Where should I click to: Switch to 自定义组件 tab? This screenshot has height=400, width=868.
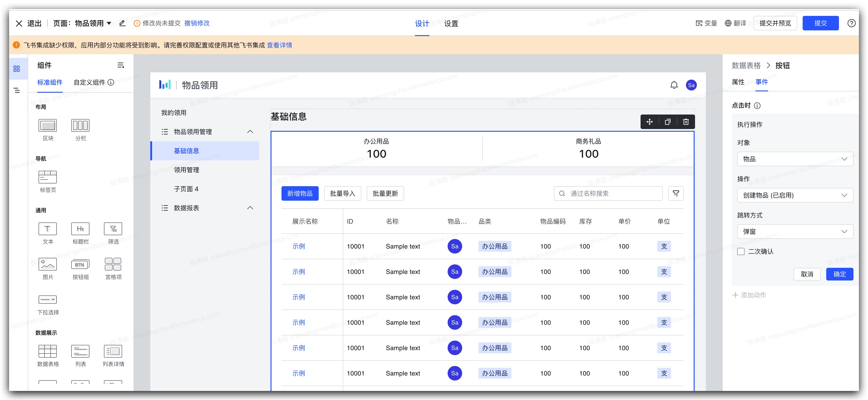[x=89, y=83]
